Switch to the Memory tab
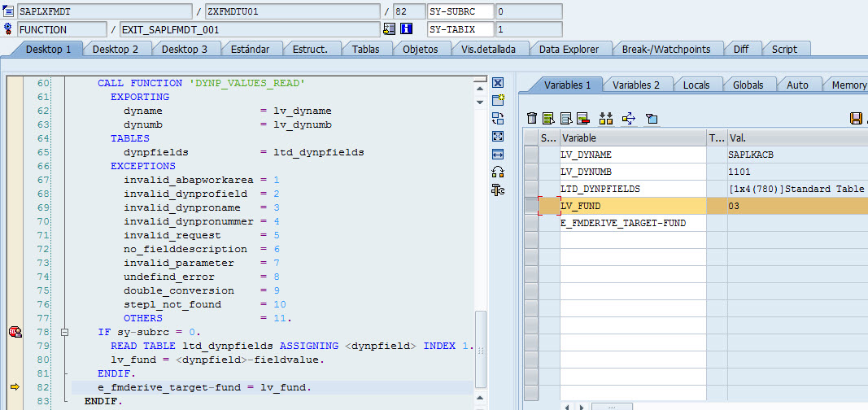 [x=847, y=85]
